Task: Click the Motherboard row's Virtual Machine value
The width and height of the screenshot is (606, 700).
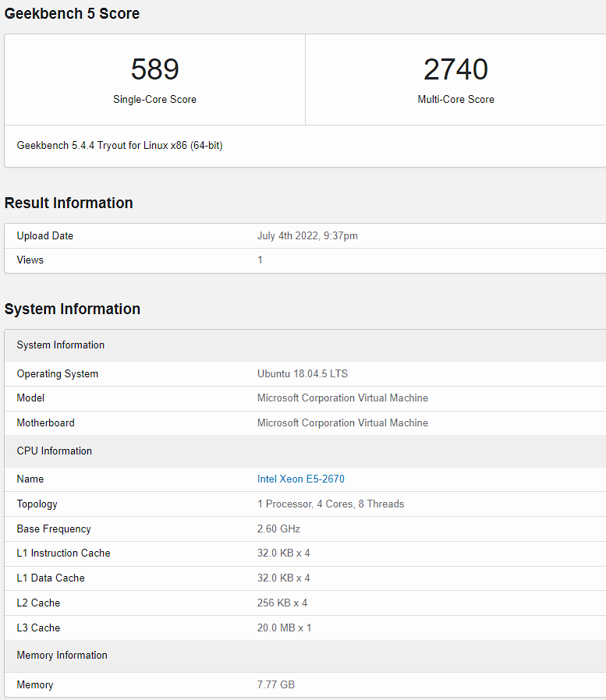Action: (342, 422)
